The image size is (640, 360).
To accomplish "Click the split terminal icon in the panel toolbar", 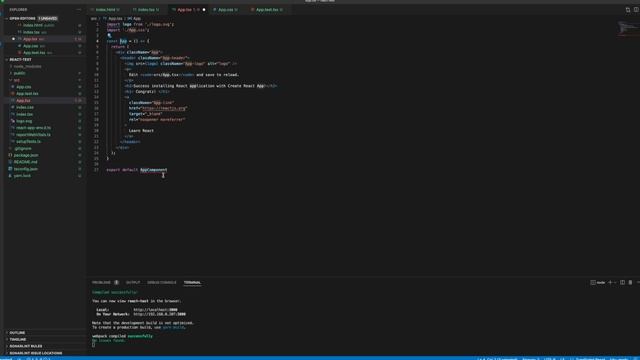I will (x=622, y=282).
